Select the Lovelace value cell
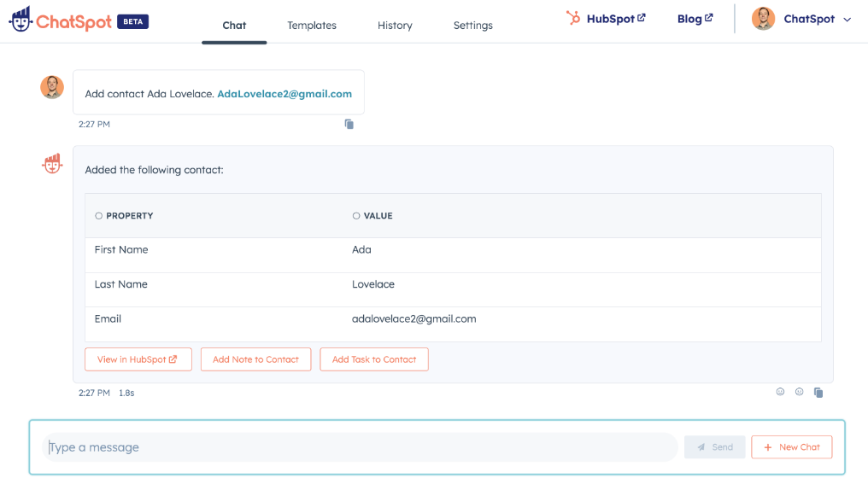The width and height of the screenshot is (868, 490). (x=373, y=284)
